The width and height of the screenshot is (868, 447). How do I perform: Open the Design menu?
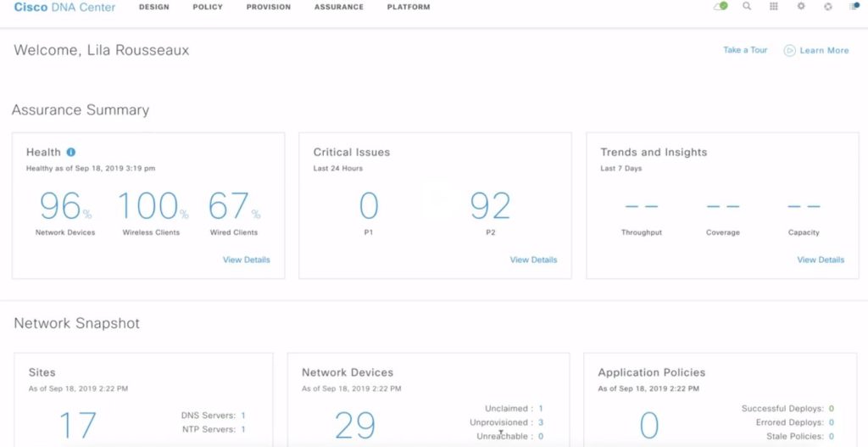click(x=153, y=7)
